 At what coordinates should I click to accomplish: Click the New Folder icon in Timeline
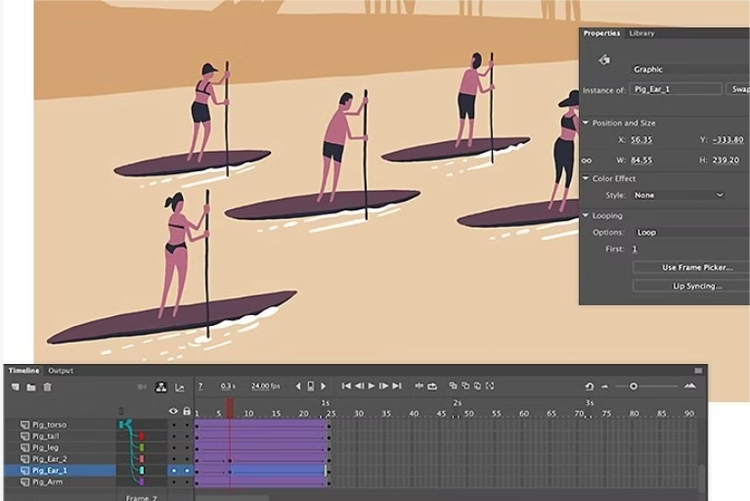[x=31, y=387]
